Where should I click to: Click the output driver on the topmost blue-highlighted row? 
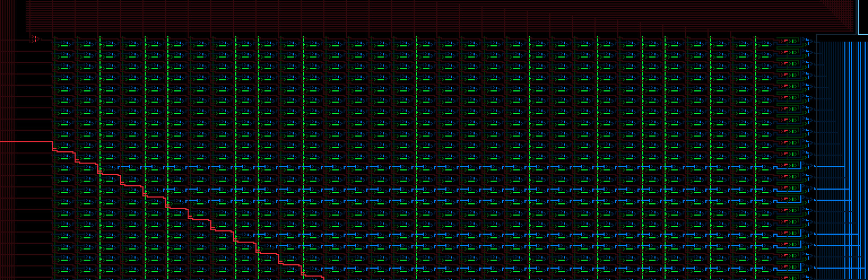click(789, 166)
